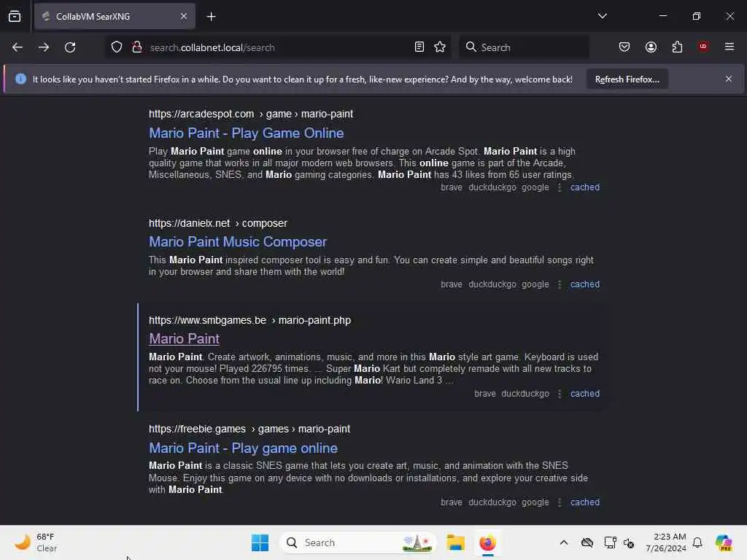Image resolution: width=747 pixels, height=560 pixels.
Task: Click duckduckgo label under smbgames result
Action: point(525,394)
